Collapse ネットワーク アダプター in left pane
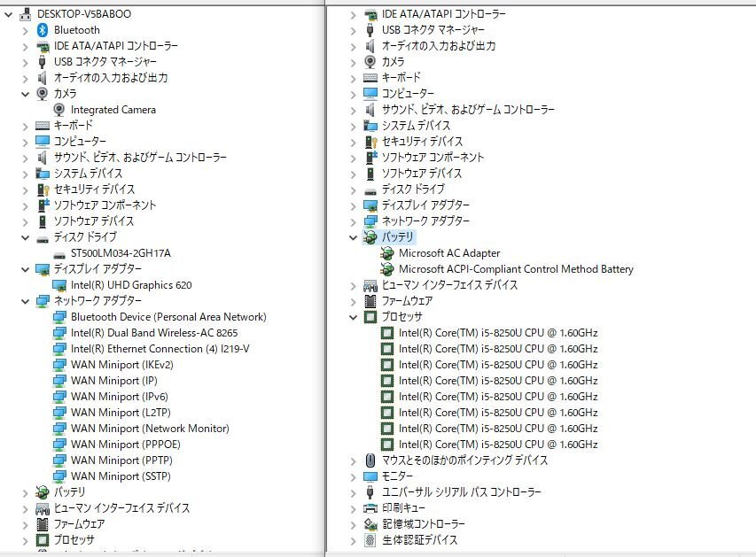The image size is (756, 557). [x=25, y=301]
